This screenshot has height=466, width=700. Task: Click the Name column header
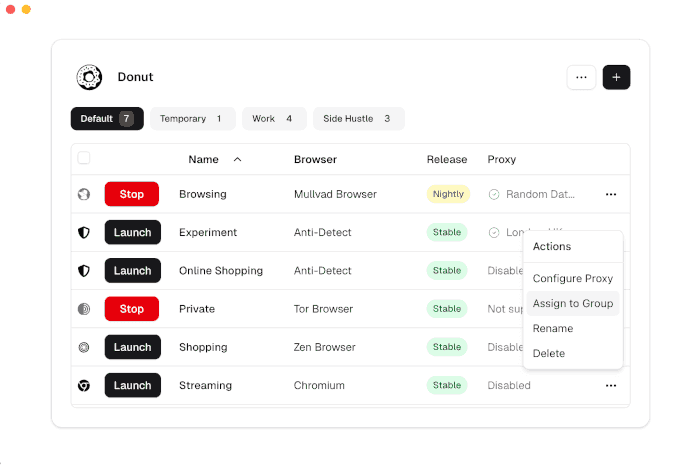tap(204, 159)
